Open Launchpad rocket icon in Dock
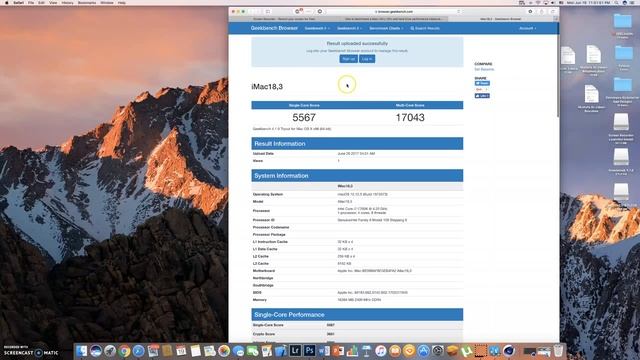Viewport: 640px width, 360px height. [110, 351]
